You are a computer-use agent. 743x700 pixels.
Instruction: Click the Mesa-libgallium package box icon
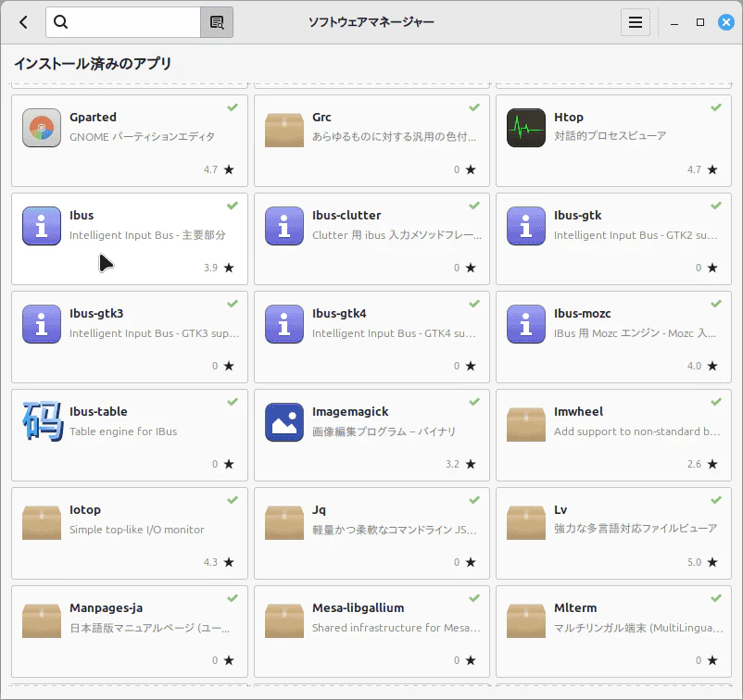[x=284, y=620]
